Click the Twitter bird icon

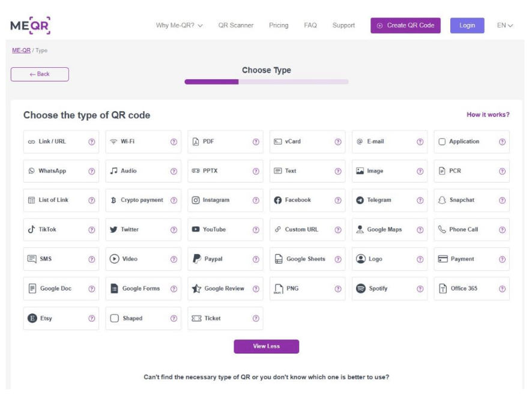tap(113, 230)
